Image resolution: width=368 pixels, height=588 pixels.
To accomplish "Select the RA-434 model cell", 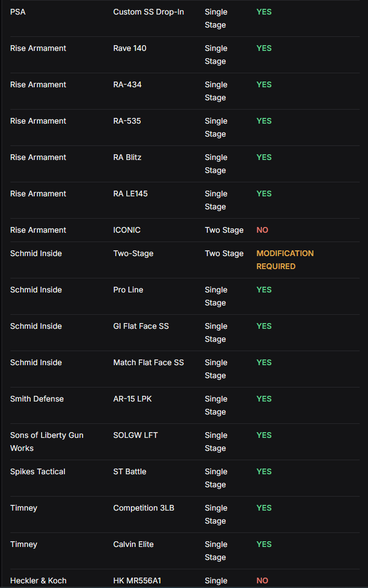I will (x=127, y=85).
